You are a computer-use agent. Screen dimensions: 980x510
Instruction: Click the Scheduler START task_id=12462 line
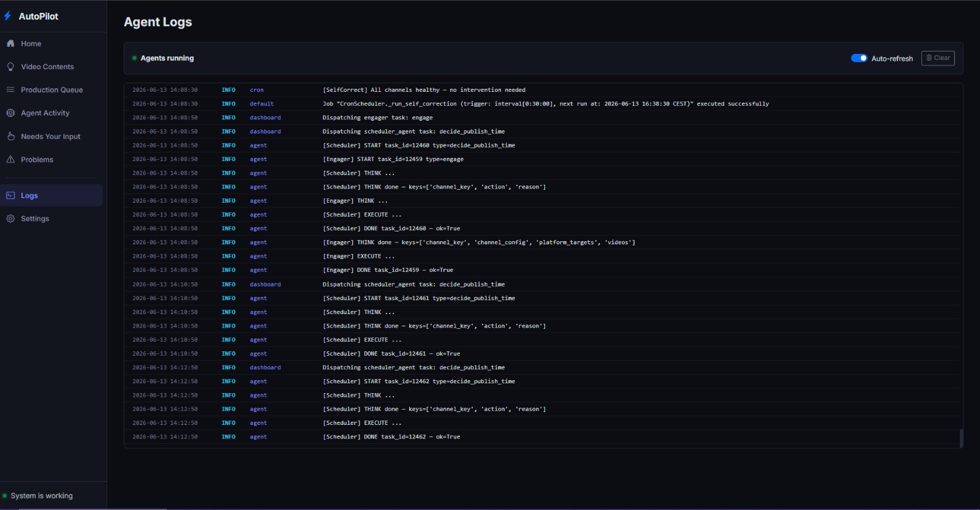[419, 381]
